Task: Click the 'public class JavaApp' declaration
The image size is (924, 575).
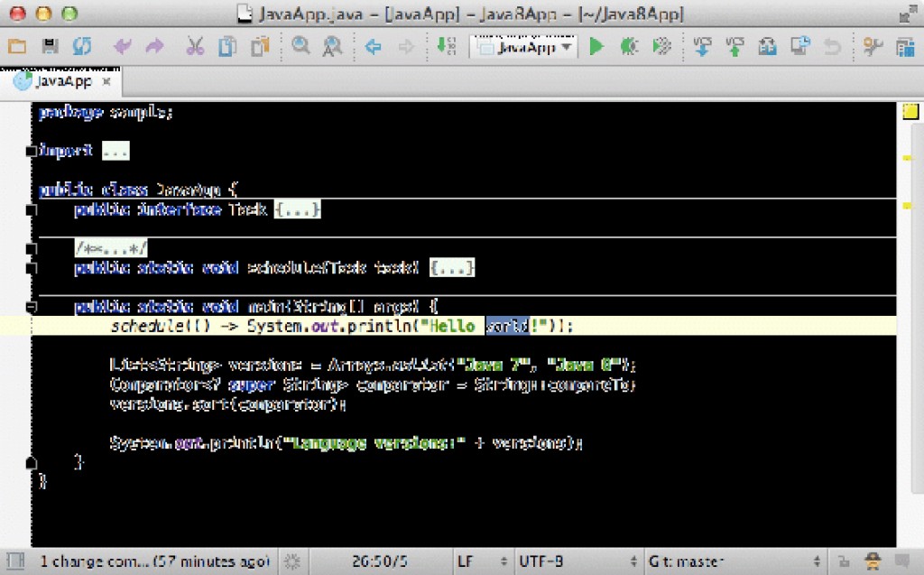Action: pyautogui.click(x=138, y=190)
